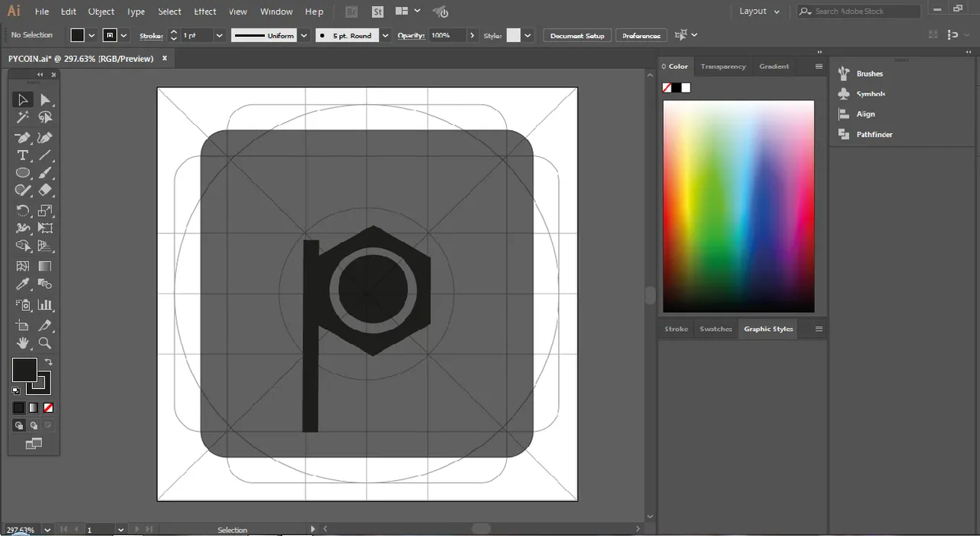Viewport: 980px width, 536px height.
Task: Click the Fill color box in toolbox
Action: tap(24, 370)
